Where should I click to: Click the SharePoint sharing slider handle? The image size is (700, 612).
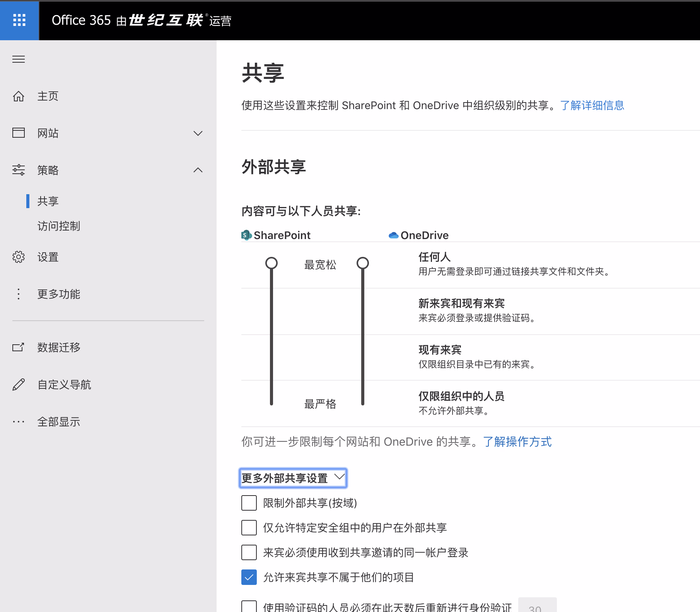(x=271, y=263)
